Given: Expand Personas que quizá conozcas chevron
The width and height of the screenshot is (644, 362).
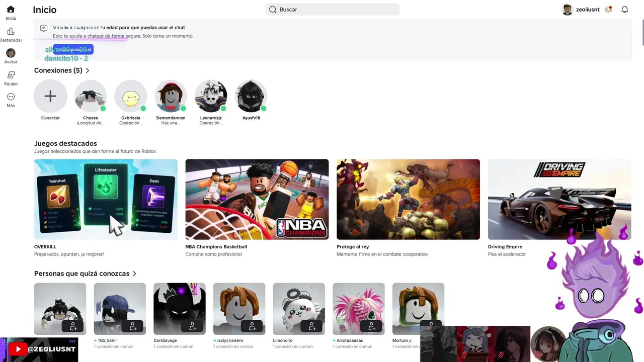Looking at the screenshot, I should click(x=134, y=274).
